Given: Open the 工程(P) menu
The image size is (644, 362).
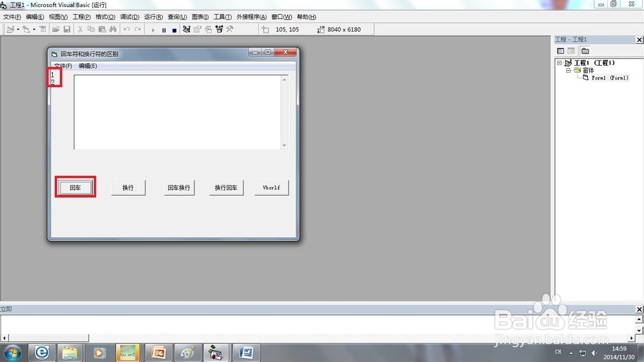Looking at the screenshot, I should pyautogui.click(x=82, y=17).
